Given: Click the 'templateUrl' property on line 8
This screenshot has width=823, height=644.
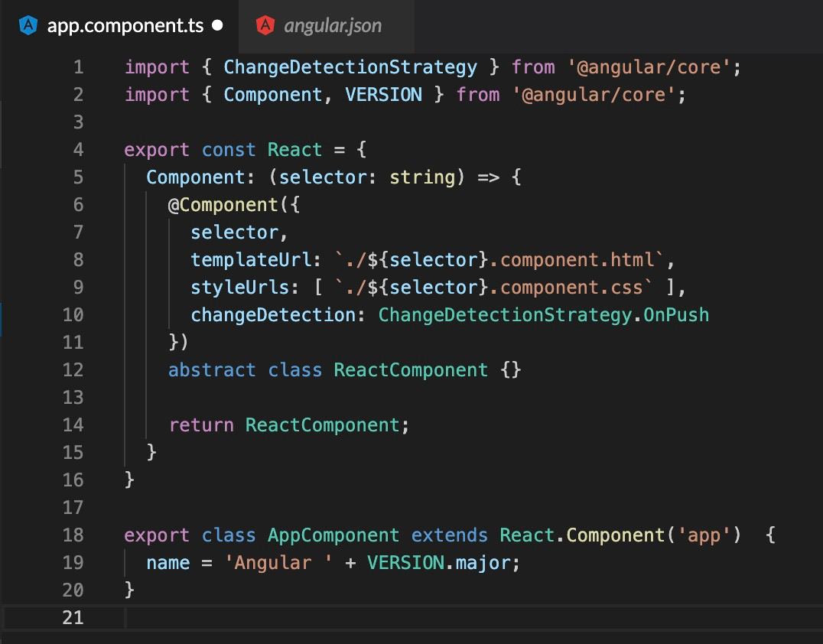Looking at the screenshot, I should [251, 260].
